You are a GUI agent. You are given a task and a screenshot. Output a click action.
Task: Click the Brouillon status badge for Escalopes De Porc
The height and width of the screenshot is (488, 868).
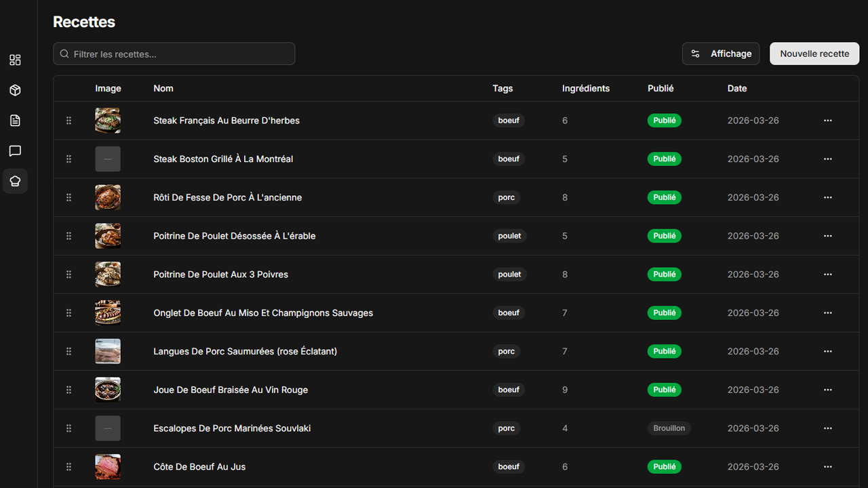[x=669, y=428]
